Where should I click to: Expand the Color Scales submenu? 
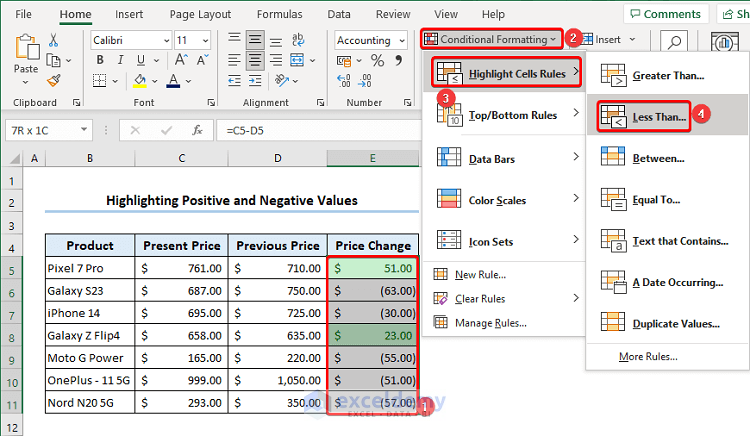[504, 200]
